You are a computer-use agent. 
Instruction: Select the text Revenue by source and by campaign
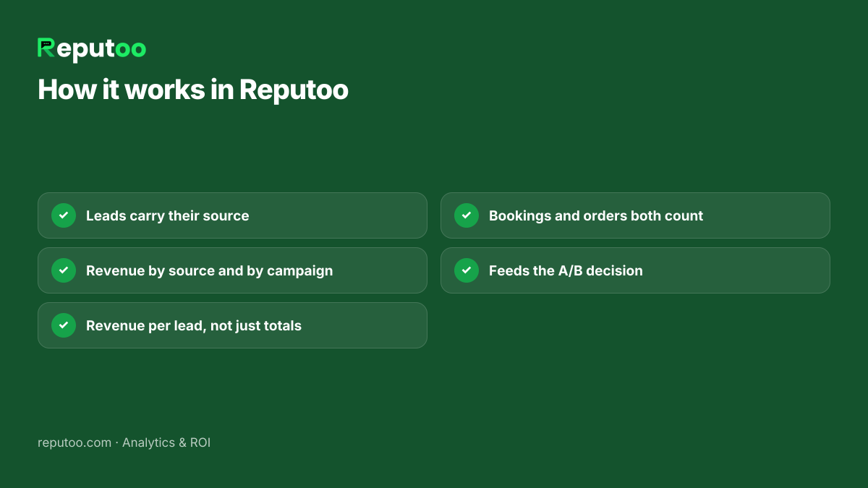tap(210, 271)
